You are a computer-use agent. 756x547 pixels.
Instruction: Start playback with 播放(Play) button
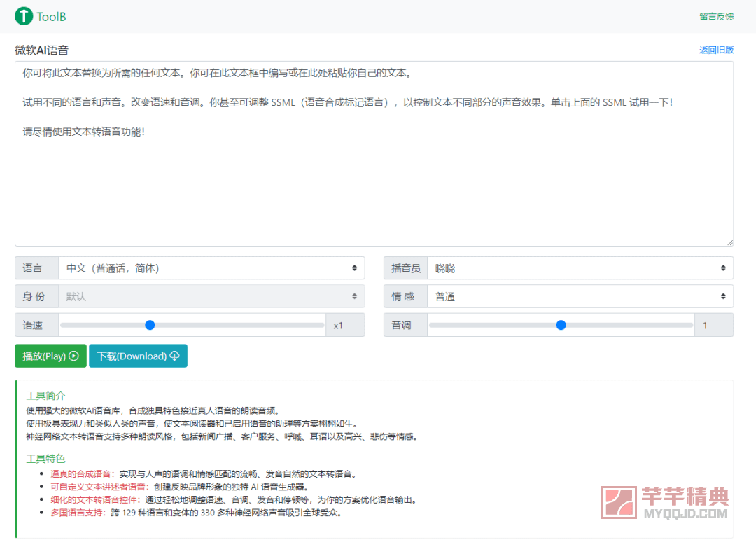[50, 356]
